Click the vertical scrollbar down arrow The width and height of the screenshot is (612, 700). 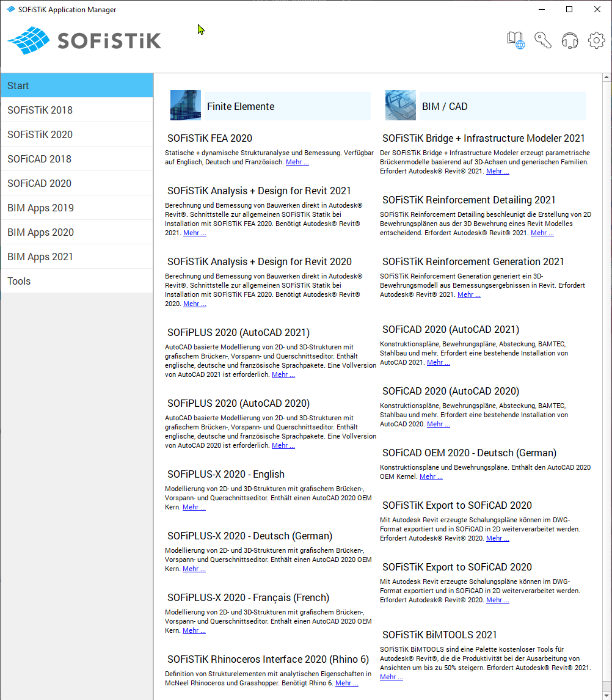607,695
